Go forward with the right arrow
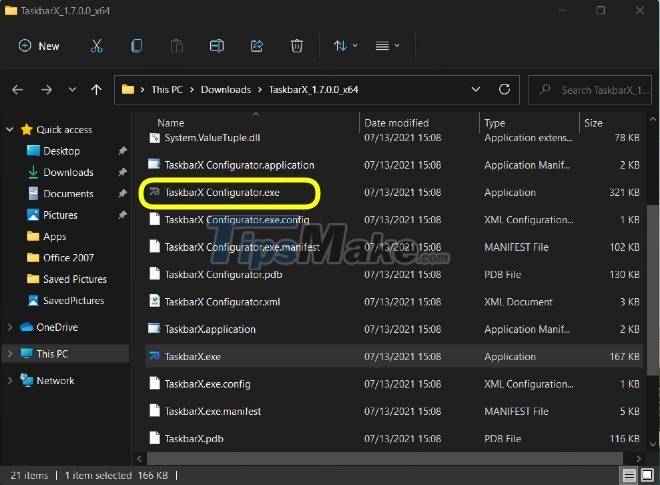The image size is (660, 485). [x=46, y=90]
